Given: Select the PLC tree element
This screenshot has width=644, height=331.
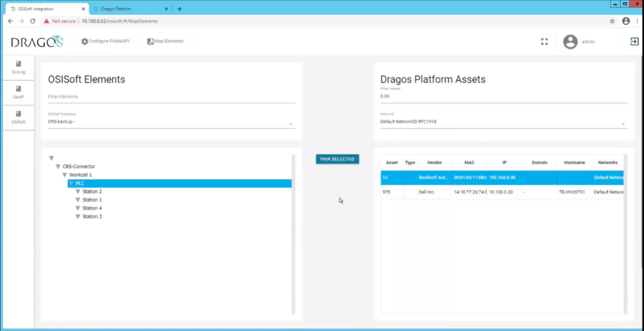Looking at the screenshot, I should point(179,183).
